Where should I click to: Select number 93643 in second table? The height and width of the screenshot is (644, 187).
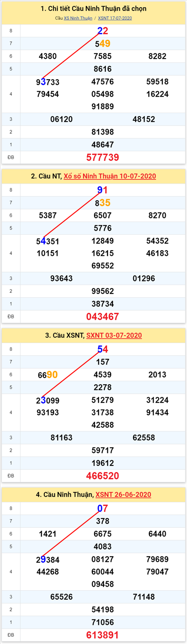[x=62, y=278]
